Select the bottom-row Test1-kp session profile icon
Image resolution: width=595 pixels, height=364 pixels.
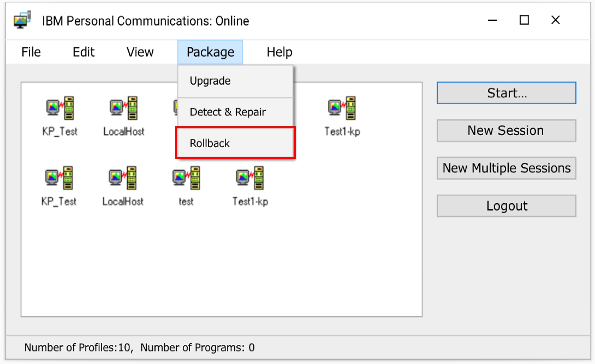[x=250, y=178]
